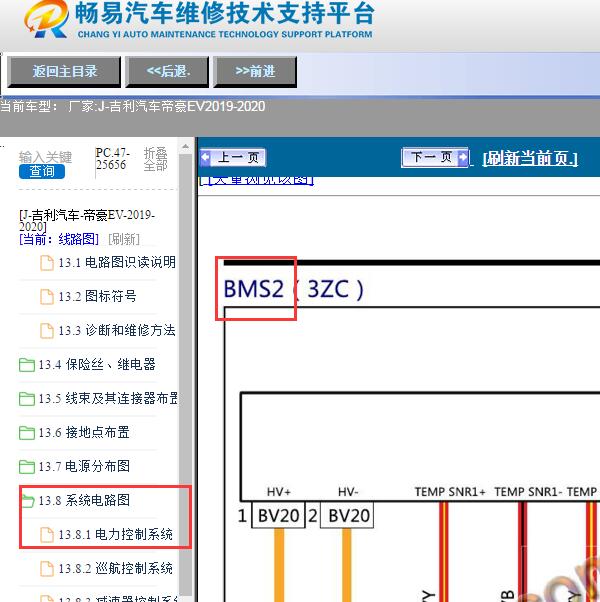The image size is (600, 602).
Task: Click page icon beside 13.3 诊断和维修方法
Action: (47, 331)
